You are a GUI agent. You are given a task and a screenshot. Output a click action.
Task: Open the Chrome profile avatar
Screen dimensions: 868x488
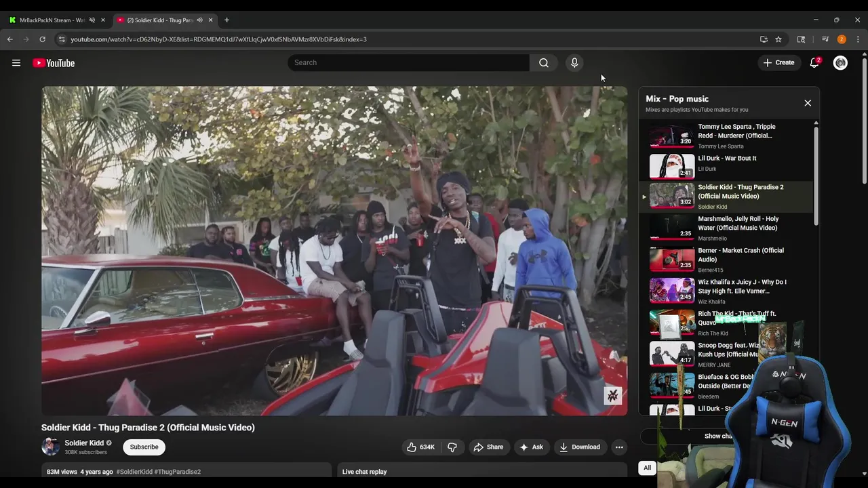click(842, 39)
